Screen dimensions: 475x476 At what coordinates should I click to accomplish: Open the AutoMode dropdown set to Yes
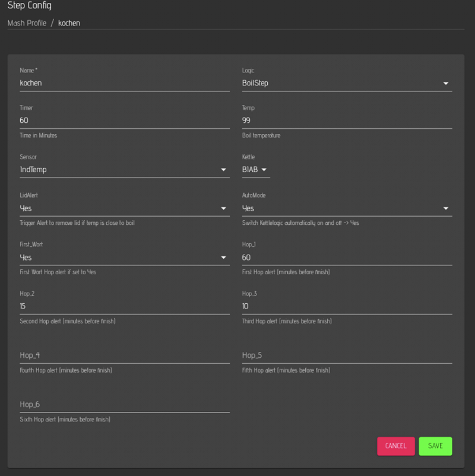coord(347,208)
